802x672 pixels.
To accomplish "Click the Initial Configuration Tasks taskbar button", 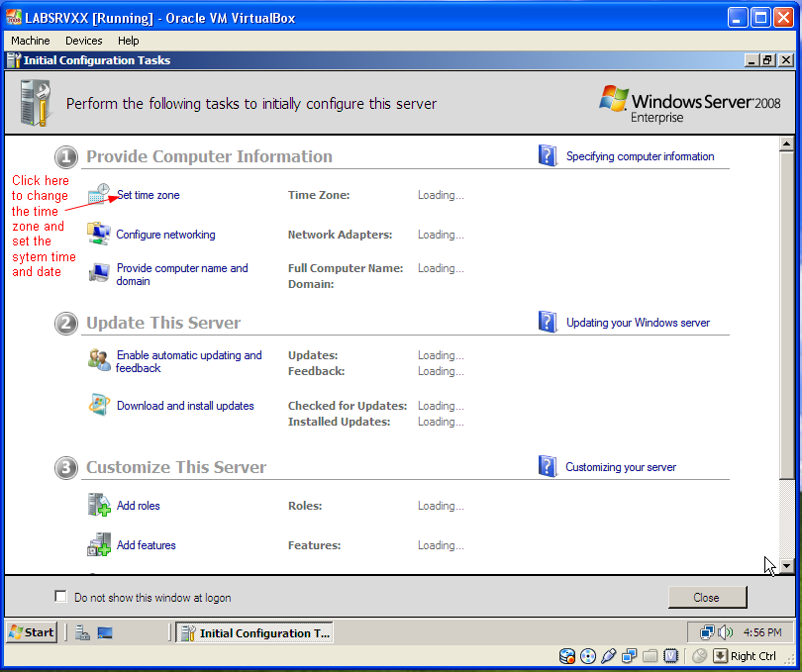I will click(254, 632).
